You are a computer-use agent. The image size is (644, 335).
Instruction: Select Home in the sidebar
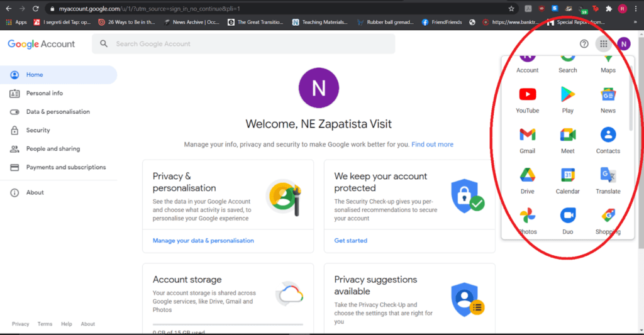click(58, 75)
